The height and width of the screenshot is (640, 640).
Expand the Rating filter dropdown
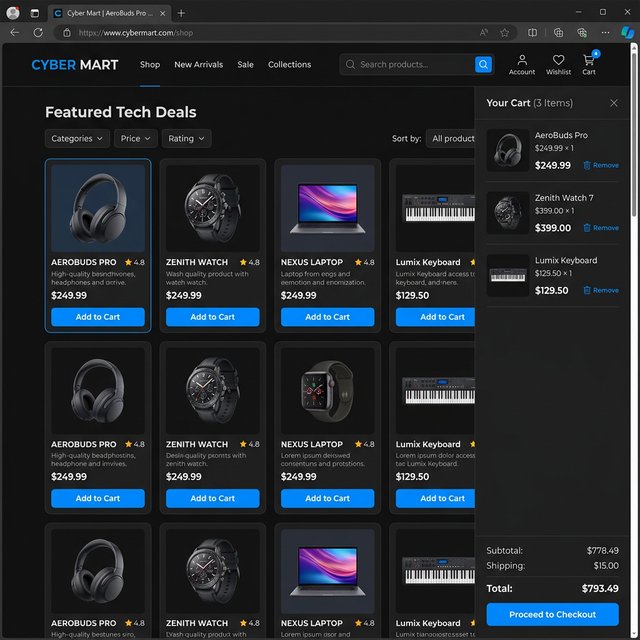[187, 138]
